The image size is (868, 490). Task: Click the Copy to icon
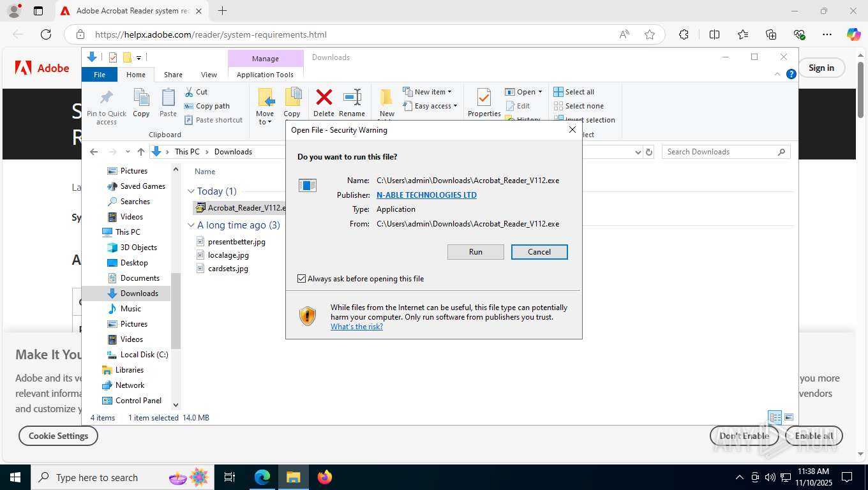tap(292, 103)
